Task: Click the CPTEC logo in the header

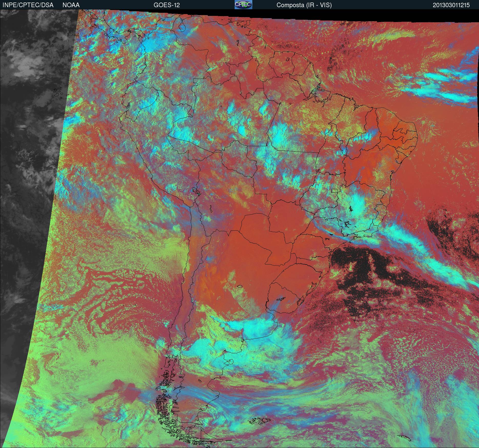Action: point(243,5)
